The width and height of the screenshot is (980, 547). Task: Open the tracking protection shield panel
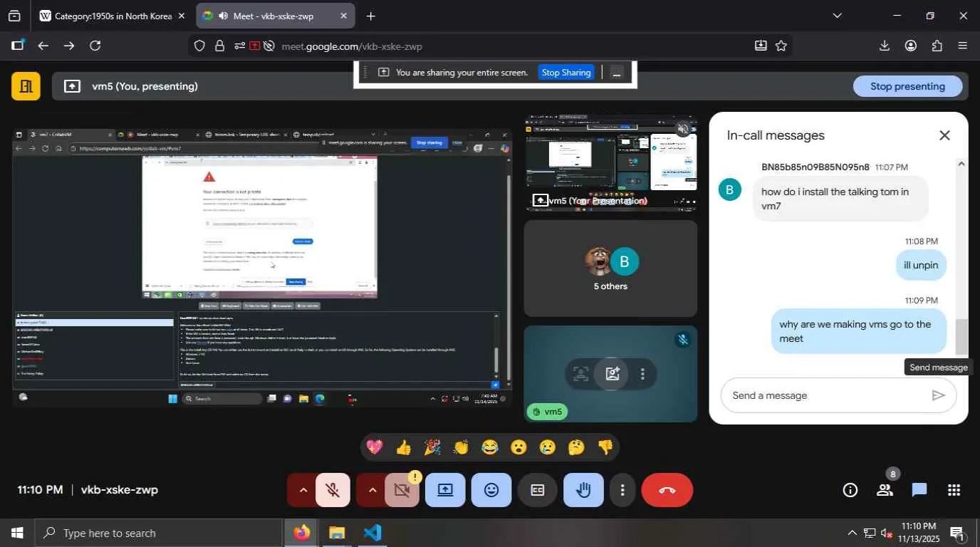[200, 46]
